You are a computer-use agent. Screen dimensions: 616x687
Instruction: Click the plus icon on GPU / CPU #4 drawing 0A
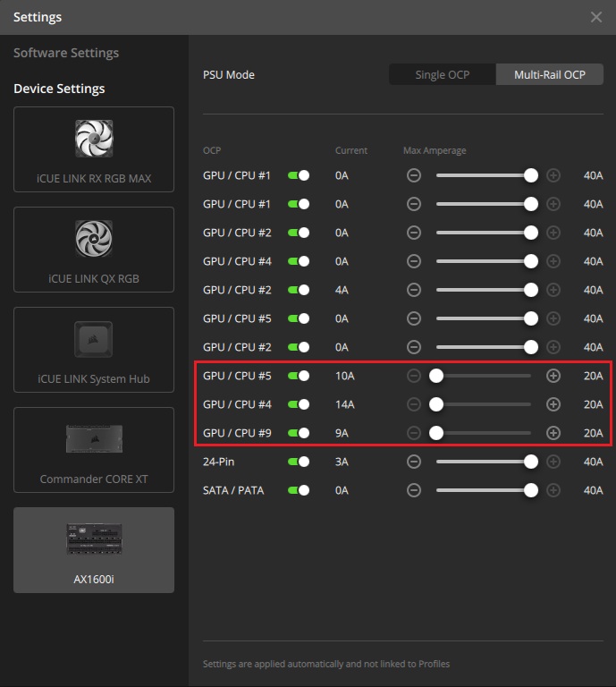point(553,261)
